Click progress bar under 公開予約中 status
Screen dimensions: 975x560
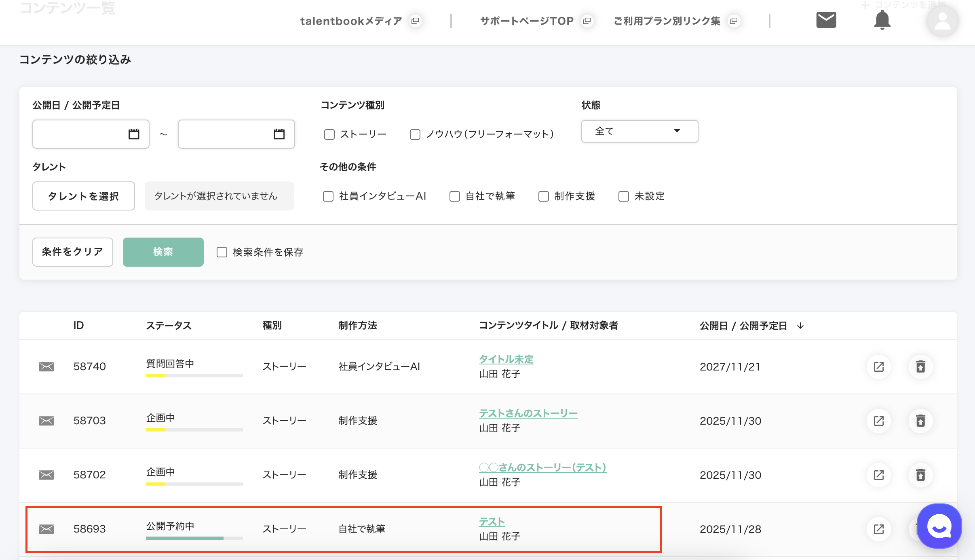[x=194, y=538]
